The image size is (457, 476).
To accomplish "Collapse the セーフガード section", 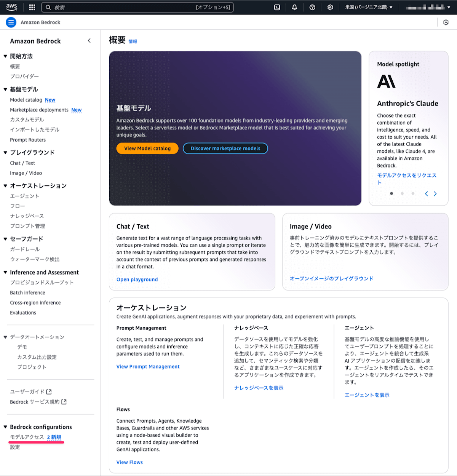I will coord(5,239).
